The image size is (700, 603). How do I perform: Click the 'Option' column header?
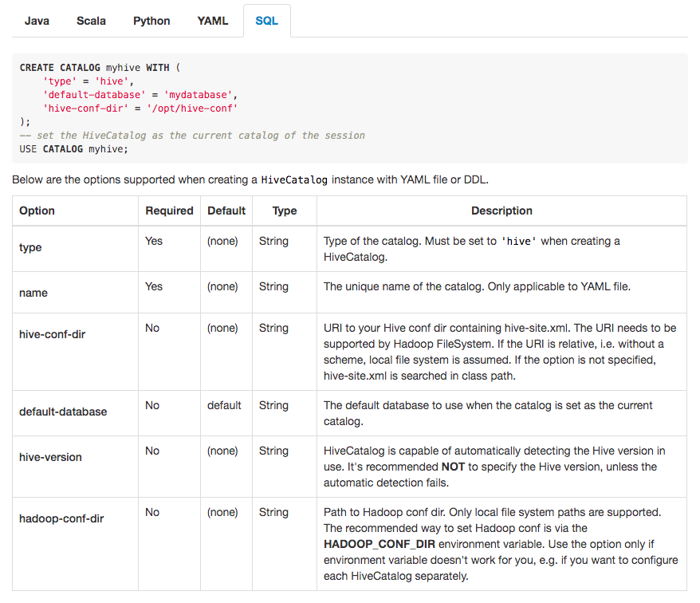pos(37,211)
